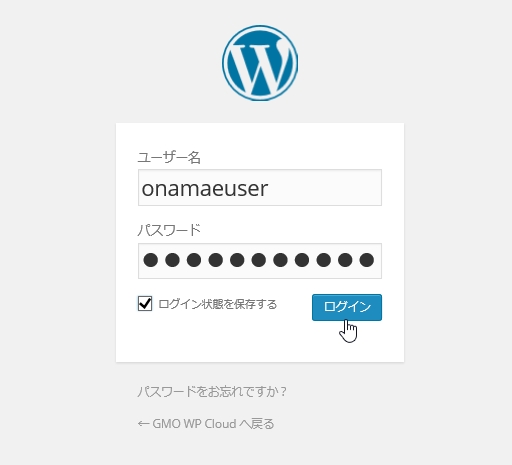Click the ユーザー名 field label
The image size is (512, 465).
[x=169, y=157]
